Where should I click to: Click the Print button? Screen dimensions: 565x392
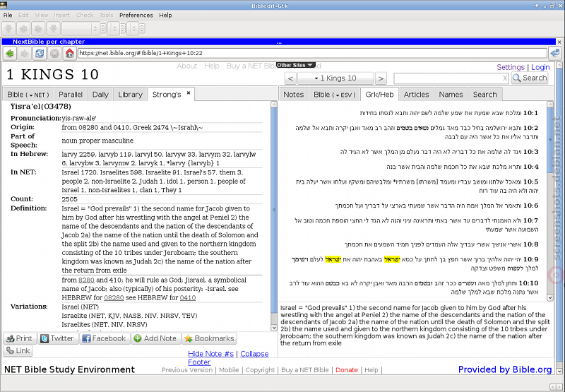click(x=20, y=338)
